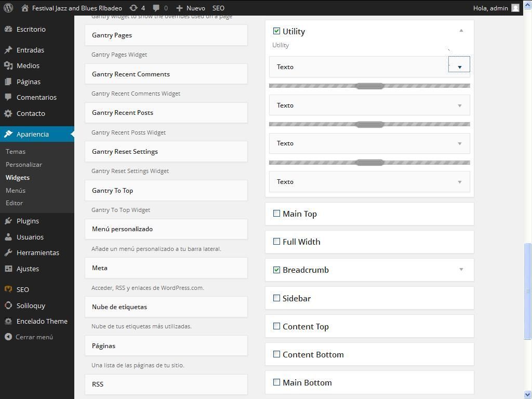Expand the first Texto widget in Utility
Image resolution: width=532 pixels, height=399 pixels.
tap(459, 67)
